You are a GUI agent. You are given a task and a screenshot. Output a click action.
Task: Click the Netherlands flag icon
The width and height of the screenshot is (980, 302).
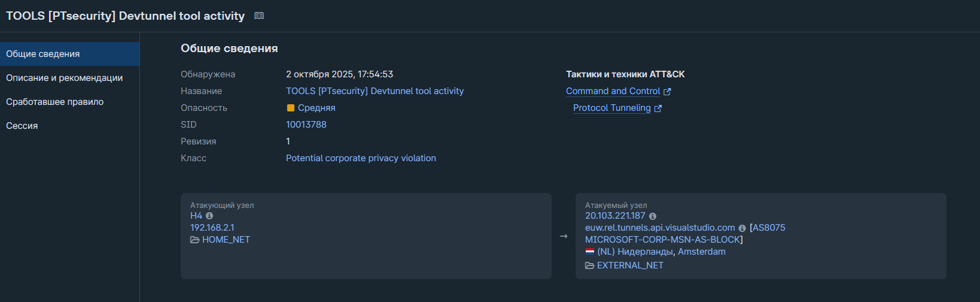point(590,252)
